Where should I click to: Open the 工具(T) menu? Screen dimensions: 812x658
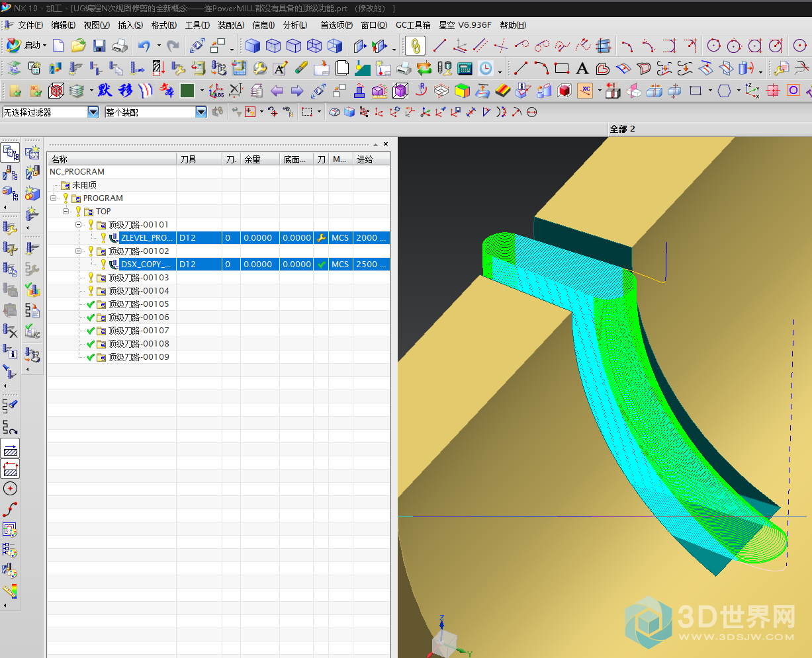click(197, 25)
